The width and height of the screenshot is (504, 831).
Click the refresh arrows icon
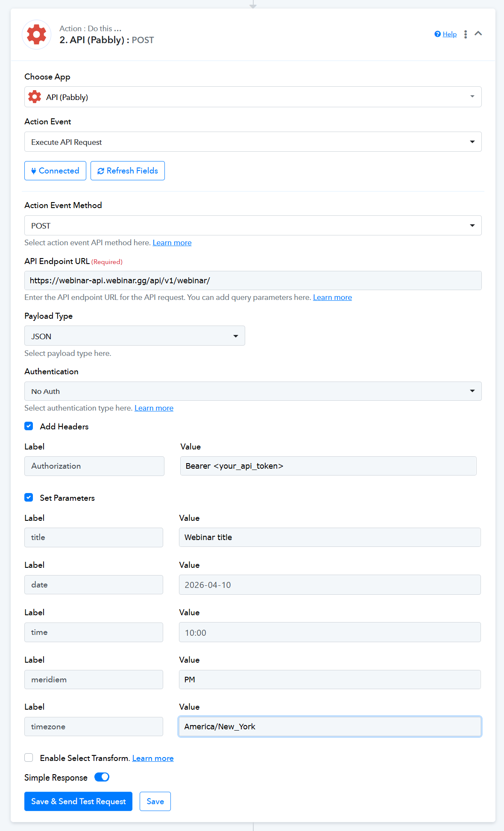click(x=101, y=171)
